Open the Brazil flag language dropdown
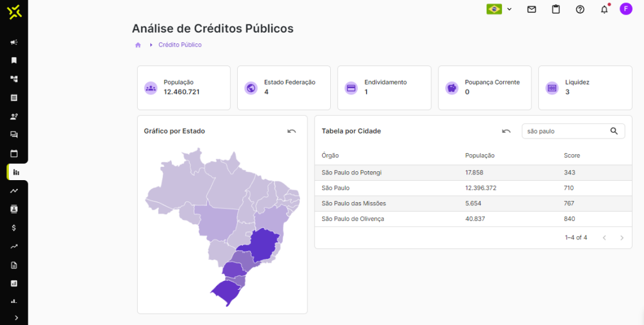Screen dimensions: 644x325 click(x=499, y=9)
